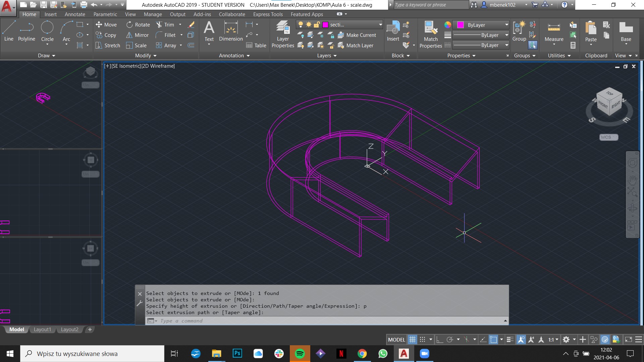Insert a Table
The height and width of the screenshot is (362, 644).
tap(256, 45)
